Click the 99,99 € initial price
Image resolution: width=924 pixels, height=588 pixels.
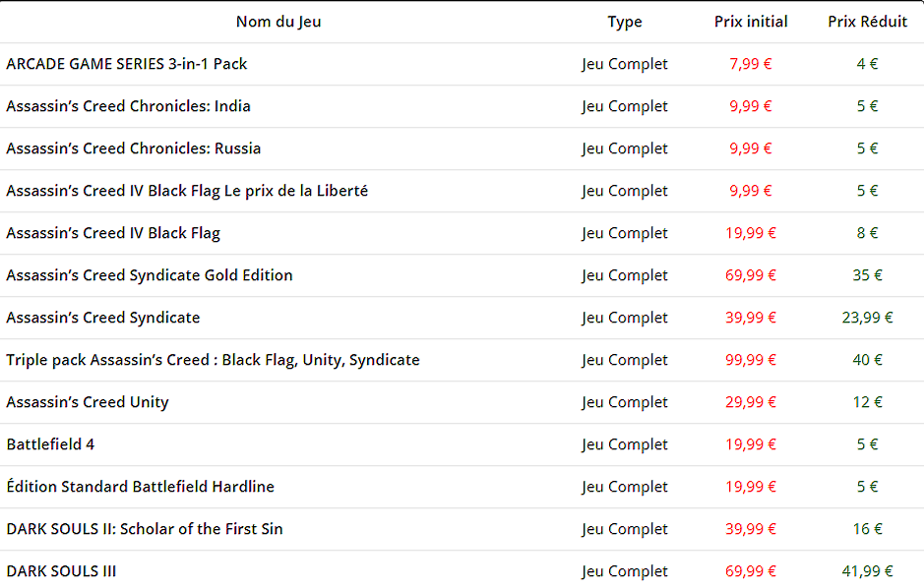[751, 360]
